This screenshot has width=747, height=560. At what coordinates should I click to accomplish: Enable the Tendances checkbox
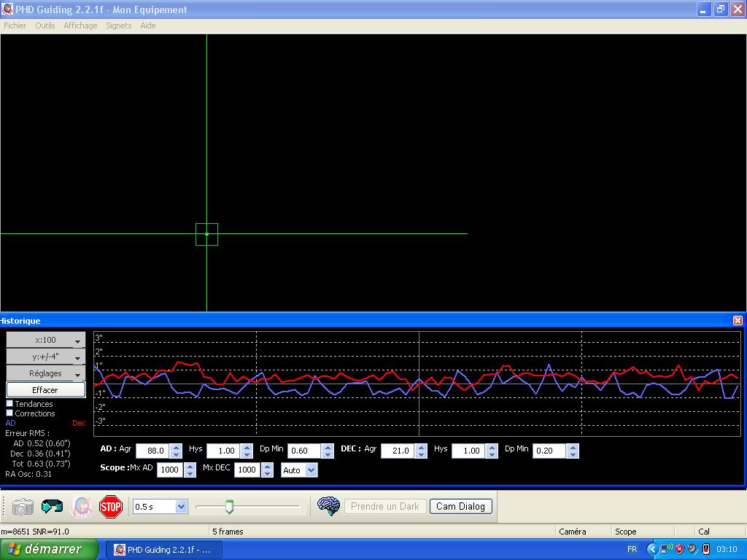(x=9, y=403)
